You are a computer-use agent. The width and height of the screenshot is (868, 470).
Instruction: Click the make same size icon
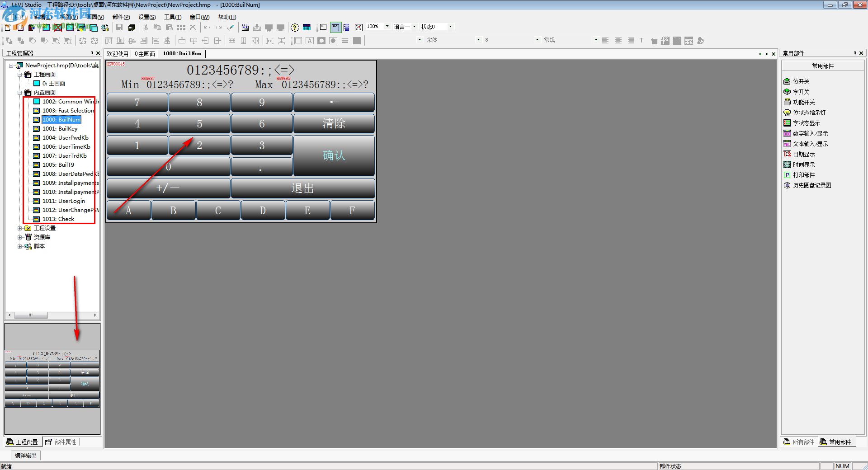255,41
